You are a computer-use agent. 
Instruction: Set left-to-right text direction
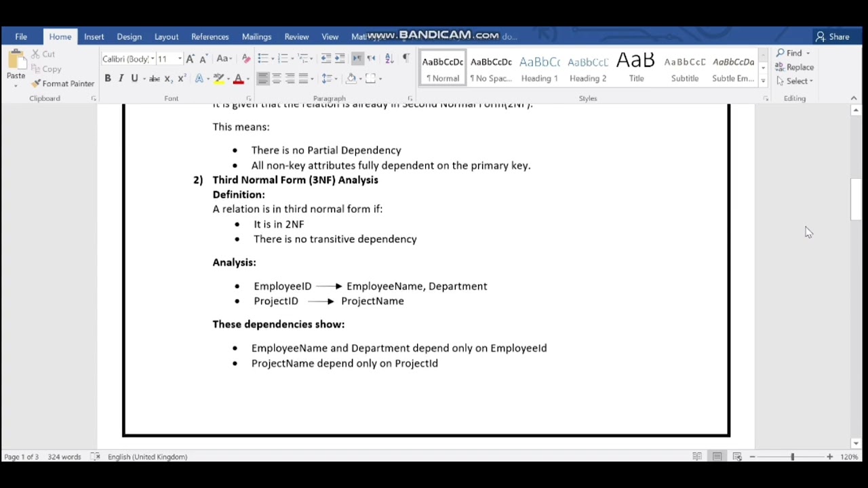(357, 58)
